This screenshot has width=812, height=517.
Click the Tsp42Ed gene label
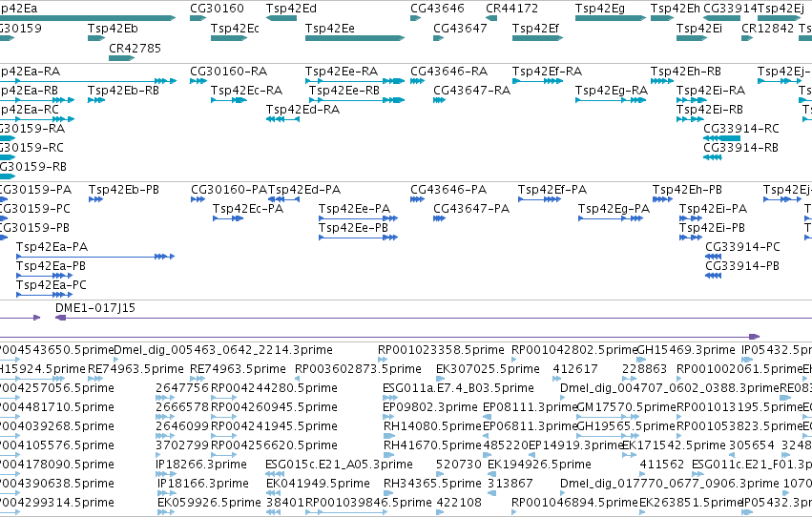coord(291,9)
